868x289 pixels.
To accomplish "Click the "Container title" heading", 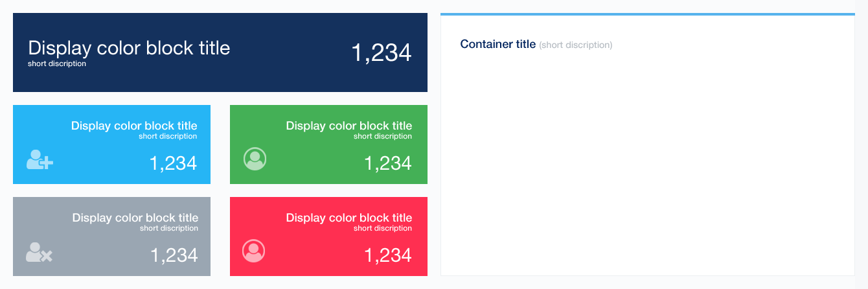I will point(497,44).
